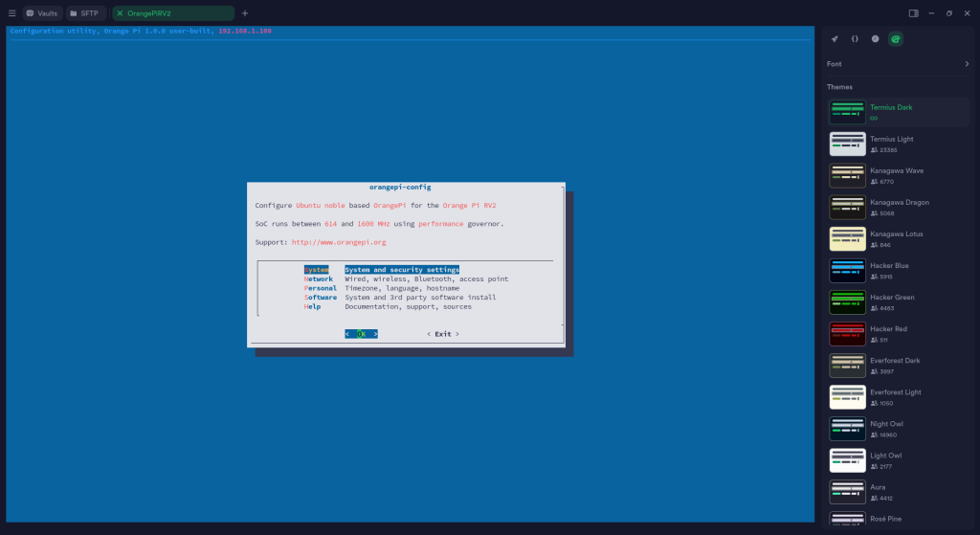Close the OrangePiRV2 tab via X icon
Image resolution: width=980 pixels, height=535 pixels.
(x=120, y=13)
